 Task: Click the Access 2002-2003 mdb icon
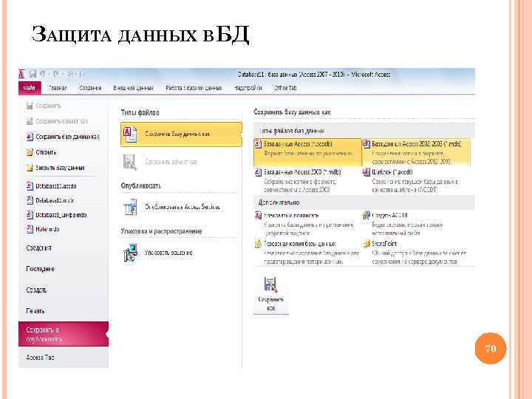(366, 144)
